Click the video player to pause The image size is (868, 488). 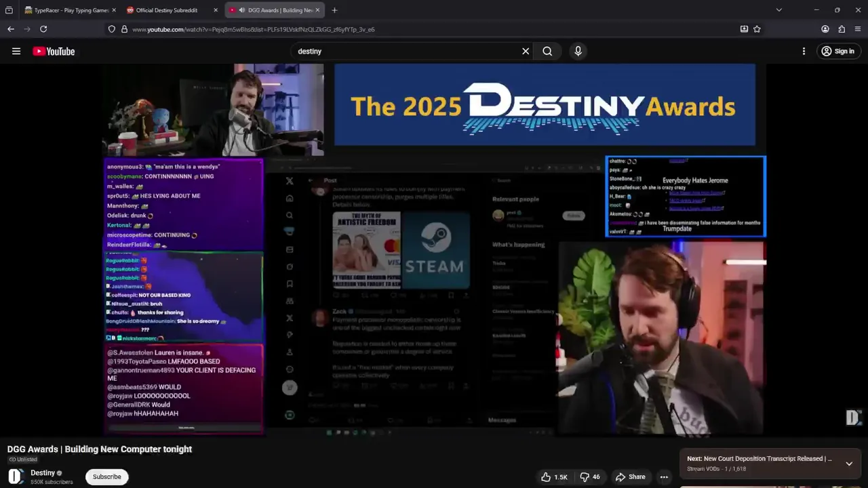click(434, 249)
